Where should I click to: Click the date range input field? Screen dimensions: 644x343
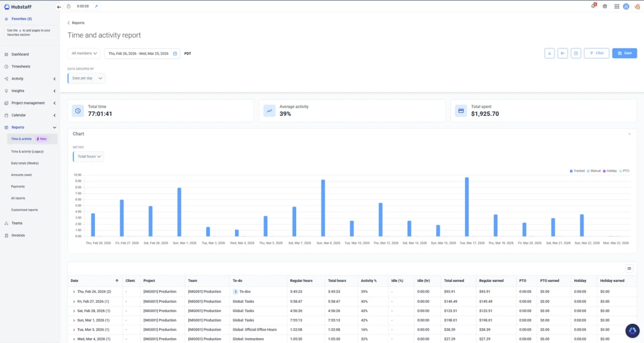(x=142, y=54)
